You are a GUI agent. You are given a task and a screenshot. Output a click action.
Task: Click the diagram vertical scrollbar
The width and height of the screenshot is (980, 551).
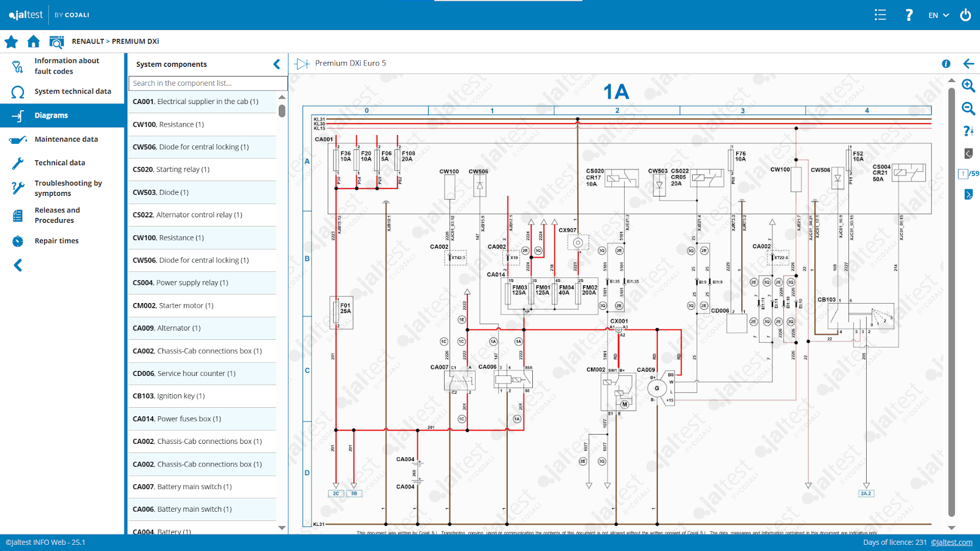tap(951, 302)
